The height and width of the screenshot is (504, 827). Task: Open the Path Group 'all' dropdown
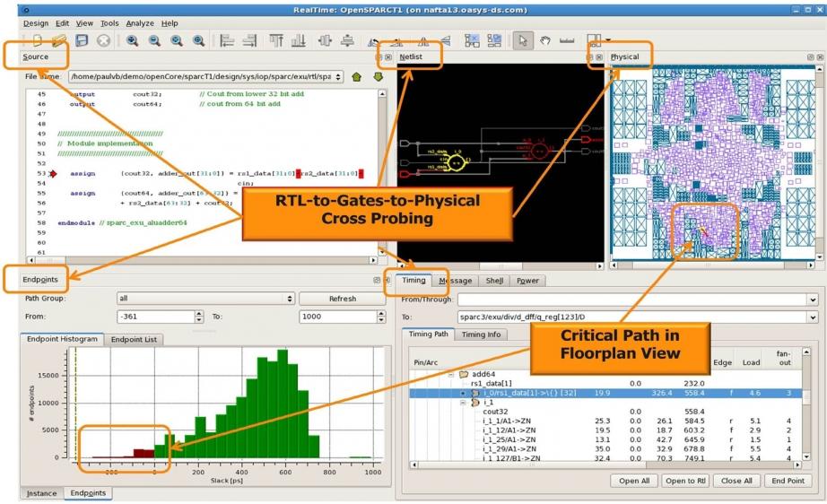coord(205,299)
